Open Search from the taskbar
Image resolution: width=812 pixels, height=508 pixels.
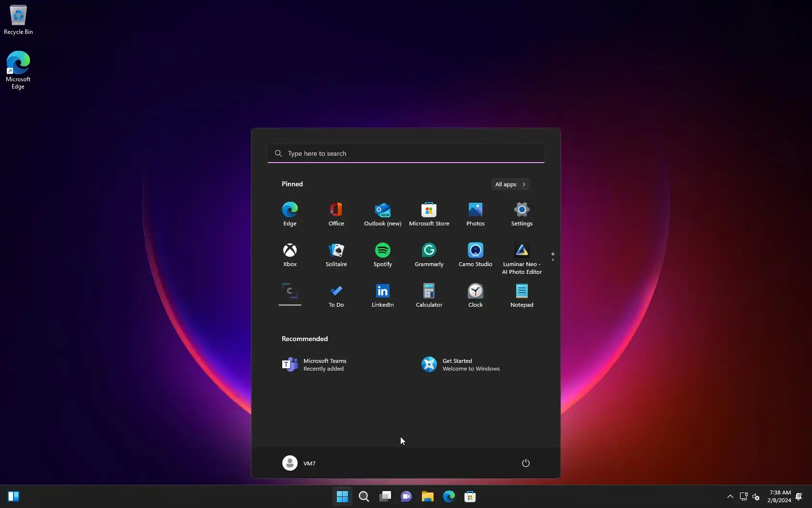point(364,496)
